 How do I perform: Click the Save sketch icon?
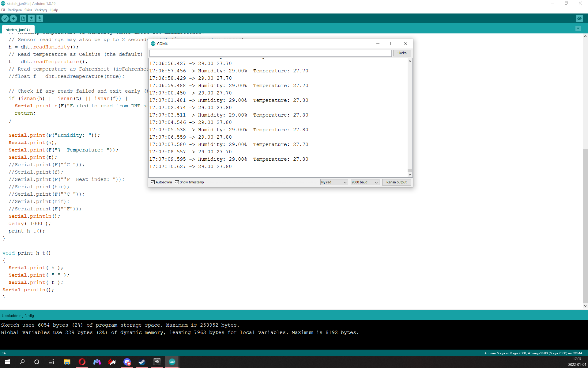click(40, 19)
